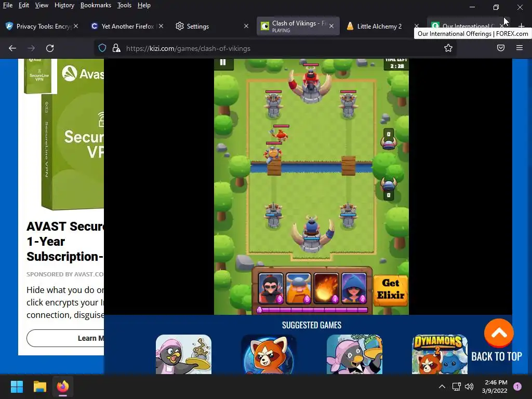The height and width of the screenshot is (399, 532).
Task: Select the fireball spell card
Action: (326, 288)
